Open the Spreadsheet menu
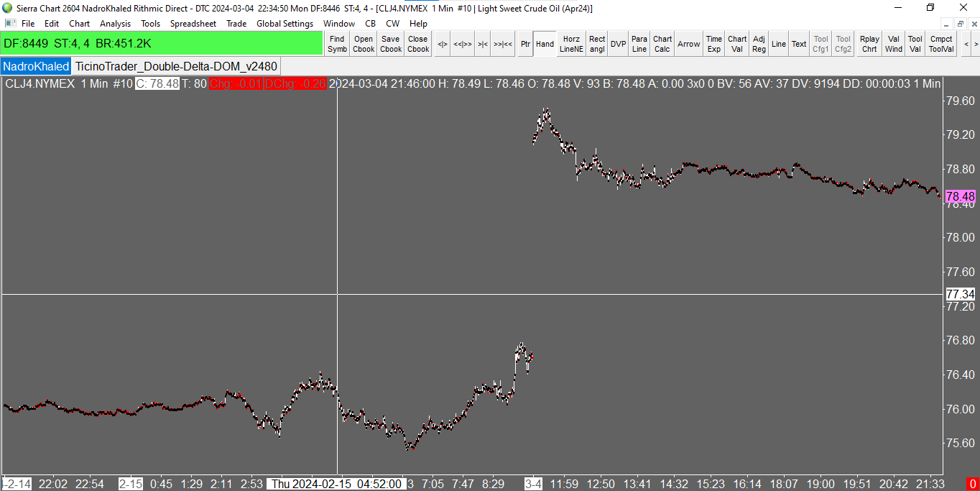The image size is (980, 491). [193, 24]
